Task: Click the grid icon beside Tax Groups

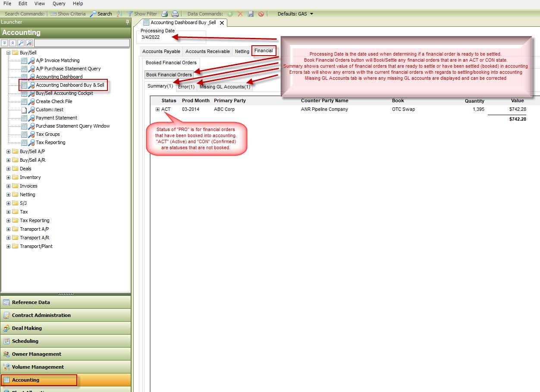Action: [24, 134]
